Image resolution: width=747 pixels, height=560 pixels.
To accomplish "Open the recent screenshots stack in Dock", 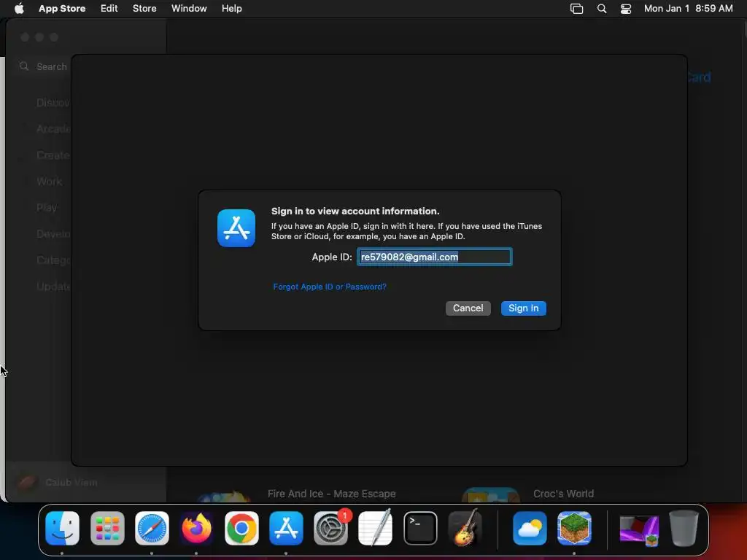I will point(639,530).
